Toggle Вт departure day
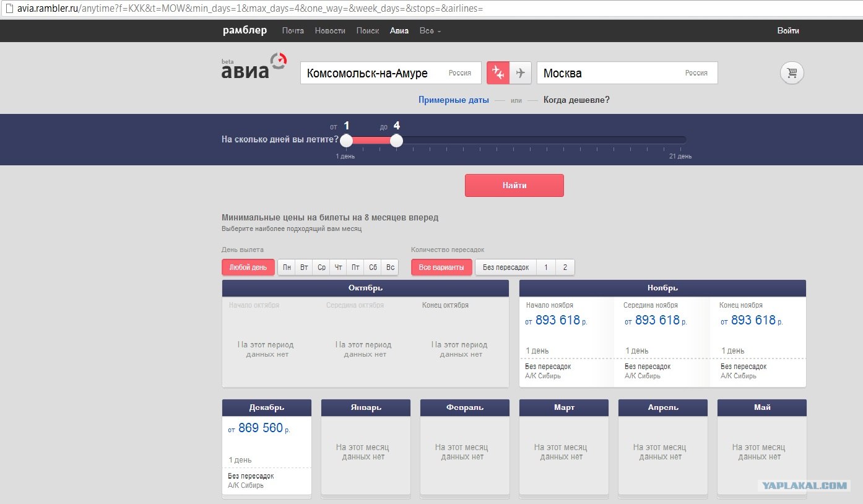 point(304,267)
